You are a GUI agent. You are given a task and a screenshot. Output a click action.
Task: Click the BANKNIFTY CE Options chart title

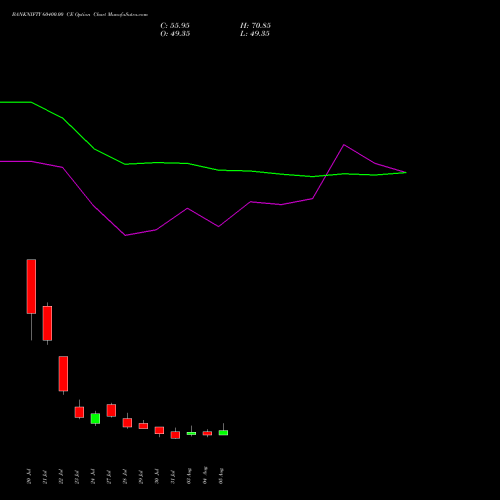[80, 15]
